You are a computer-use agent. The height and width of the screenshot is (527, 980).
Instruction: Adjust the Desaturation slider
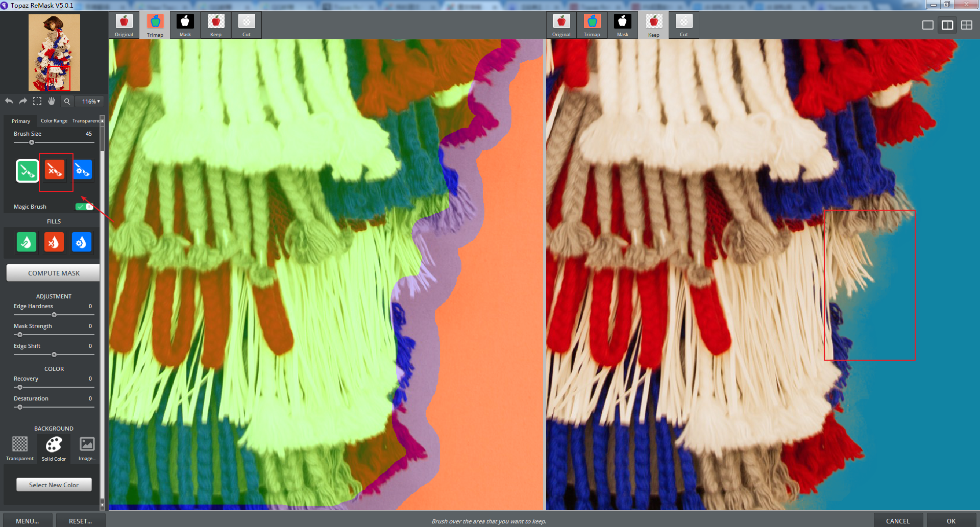coord(54,407)
